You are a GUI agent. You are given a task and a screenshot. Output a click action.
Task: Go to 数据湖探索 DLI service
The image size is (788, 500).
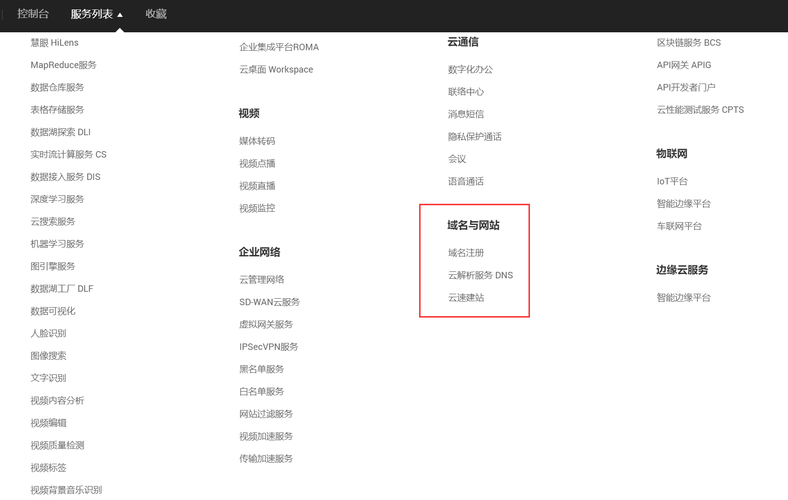(x=60, y=132)
